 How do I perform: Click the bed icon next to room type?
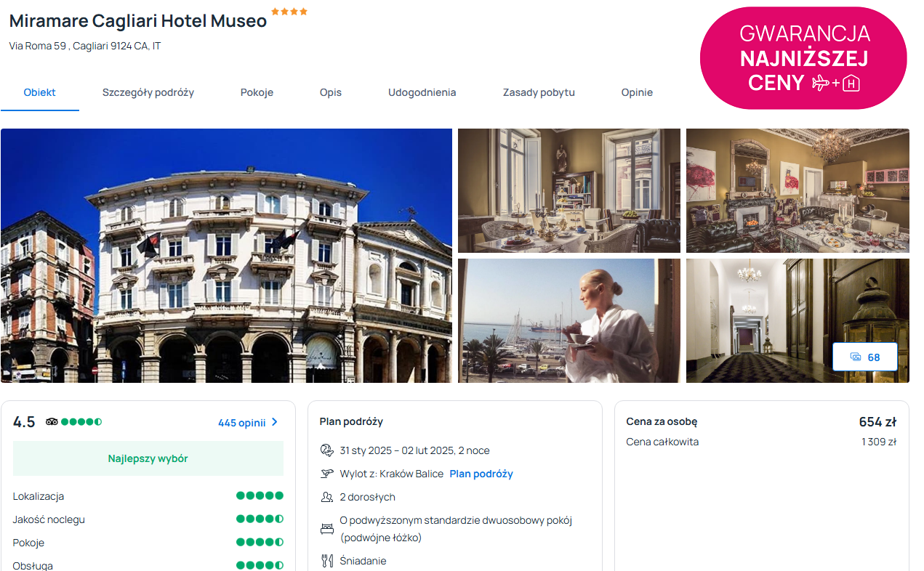tap(327, 529)
